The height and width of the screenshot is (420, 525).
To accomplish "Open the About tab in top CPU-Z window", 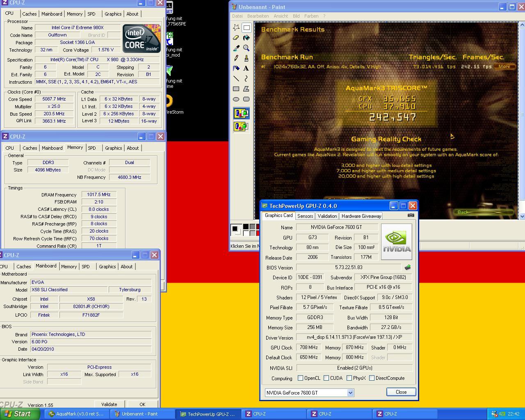I will tap(132, 14).
